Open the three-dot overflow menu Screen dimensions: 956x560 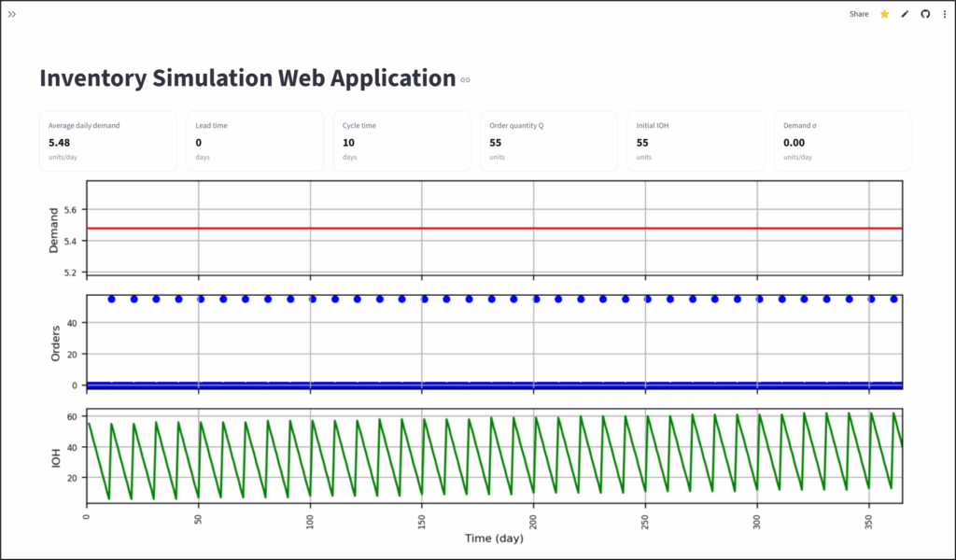pyautogui.click(x=944, y=14)
